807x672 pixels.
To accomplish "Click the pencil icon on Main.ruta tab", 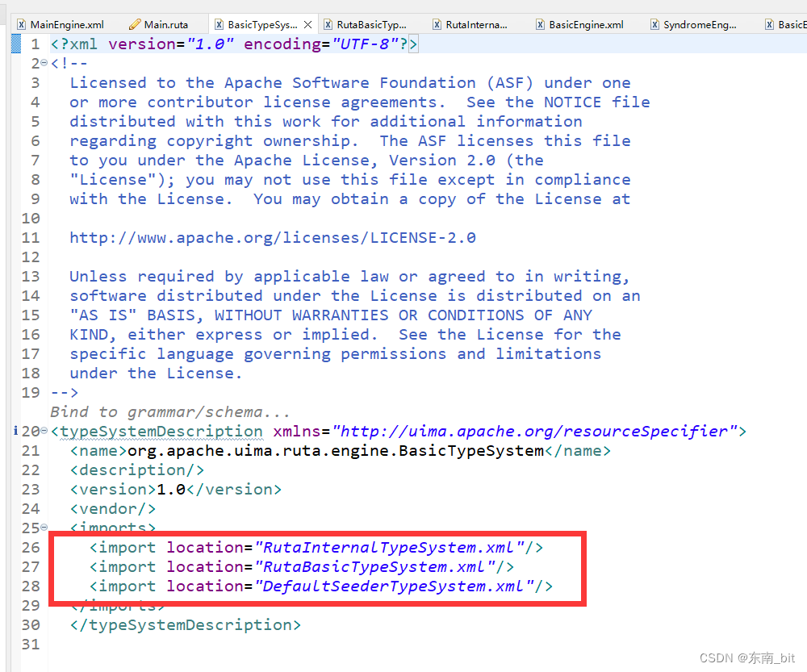I will click(x=135, y=25).
